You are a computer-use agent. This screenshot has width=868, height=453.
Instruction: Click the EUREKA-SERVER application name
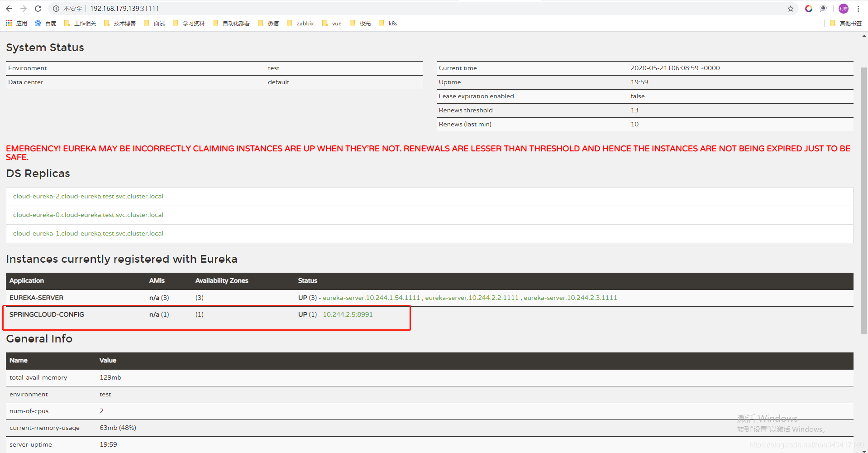[37, 298]
